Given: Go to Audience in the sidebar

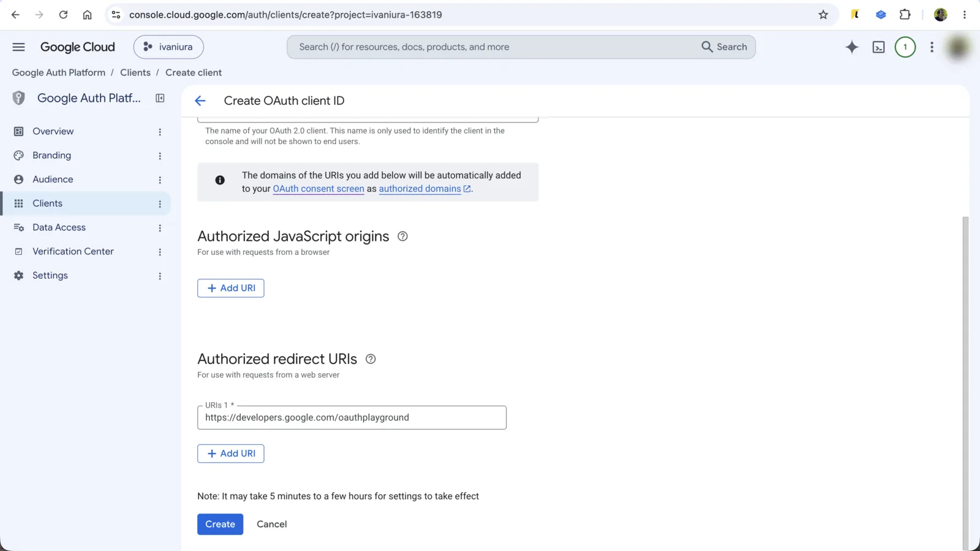Looking at the screenshot, I should tap(86, 180).
